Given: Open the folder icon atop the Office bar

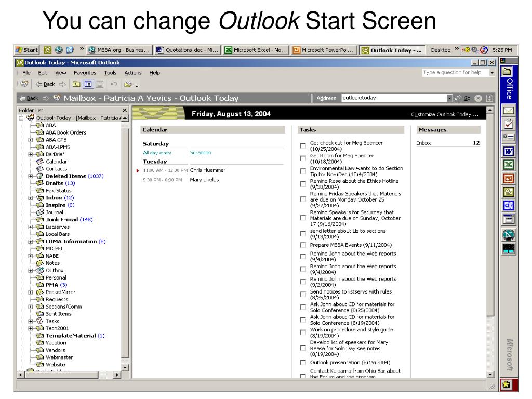Looking at the screenshot, I should point(507,71).
